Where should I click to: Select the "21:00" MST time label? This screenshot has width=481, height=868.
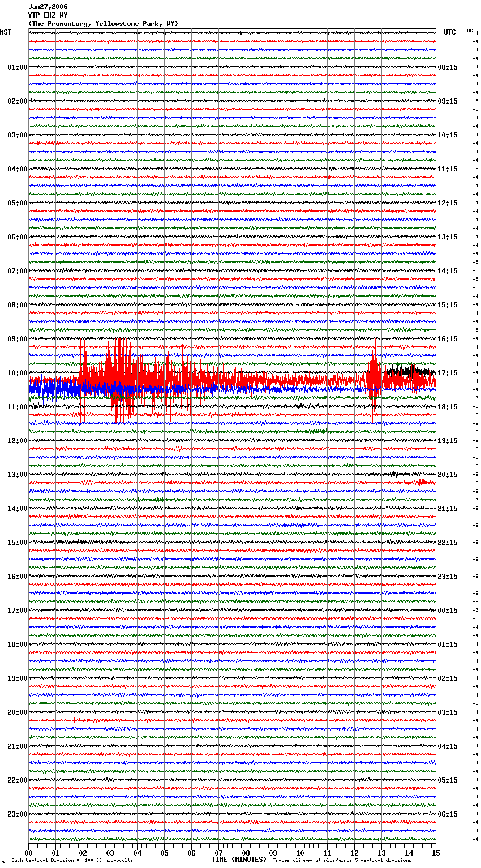click(x=18, y=746)
